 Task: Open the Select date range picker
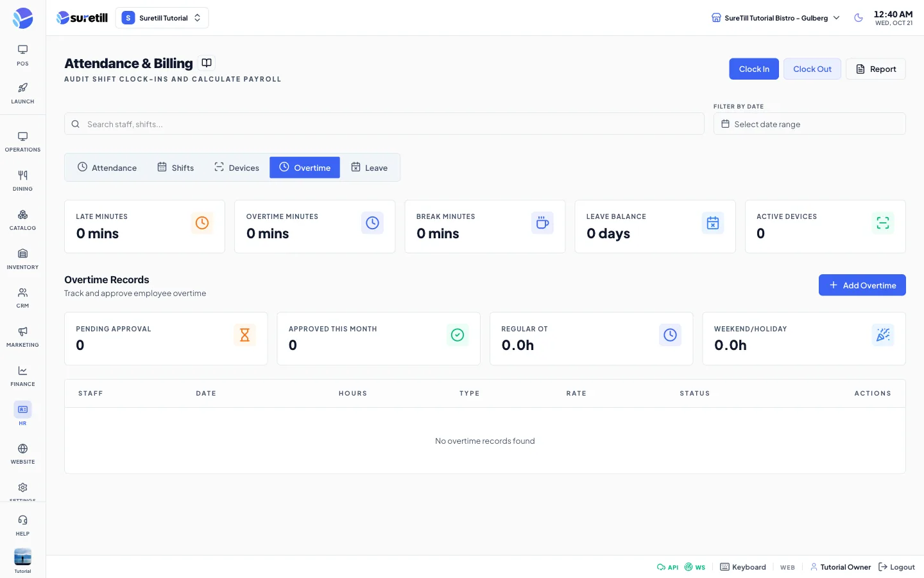point(809,124)
